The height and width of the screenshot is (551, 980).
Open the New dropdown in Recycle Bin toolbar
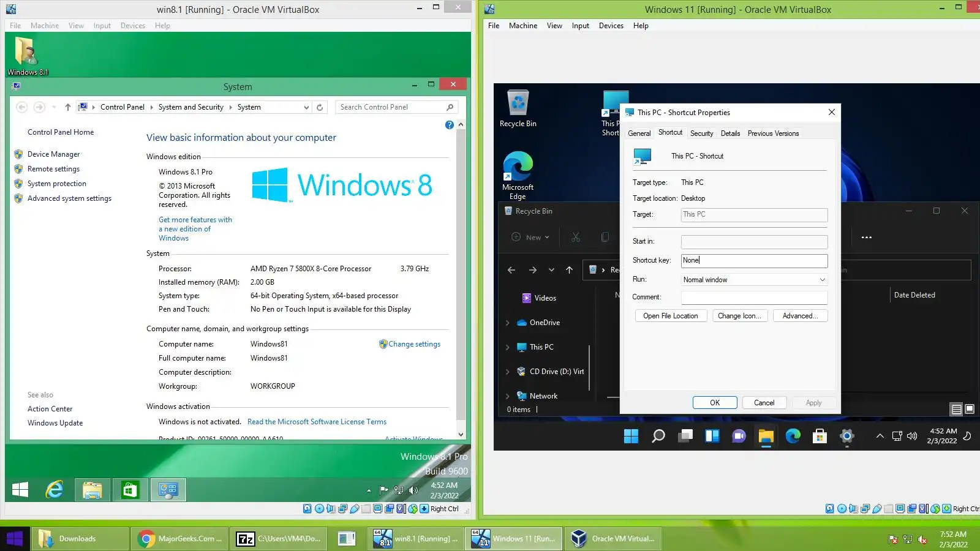tap(530, 238)
